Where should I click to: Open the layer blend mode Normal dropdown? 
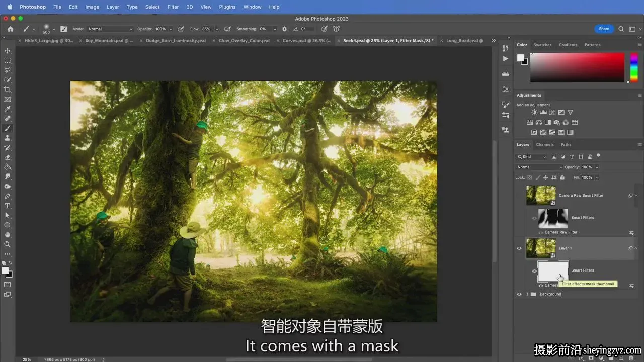[539, 167]
